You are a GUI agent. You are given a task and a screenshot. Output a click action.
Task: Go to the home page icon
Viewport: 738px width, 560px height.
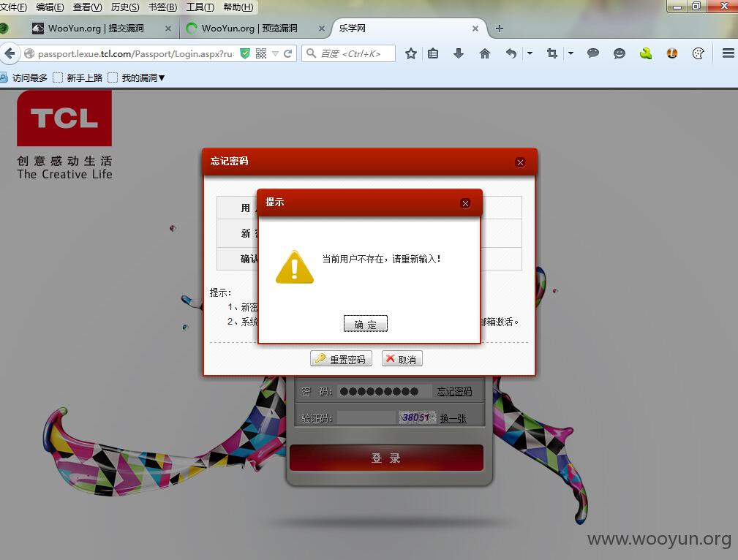(485, 53)
